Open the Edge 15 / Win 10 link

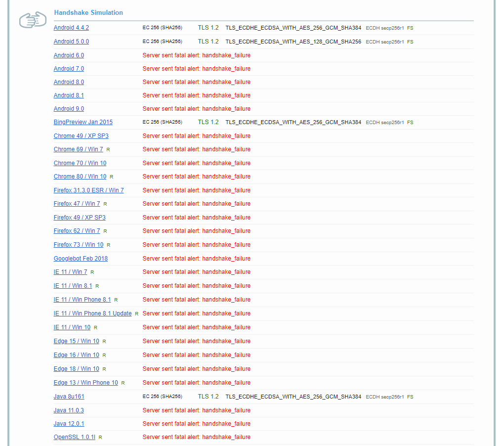pos(76,341)
